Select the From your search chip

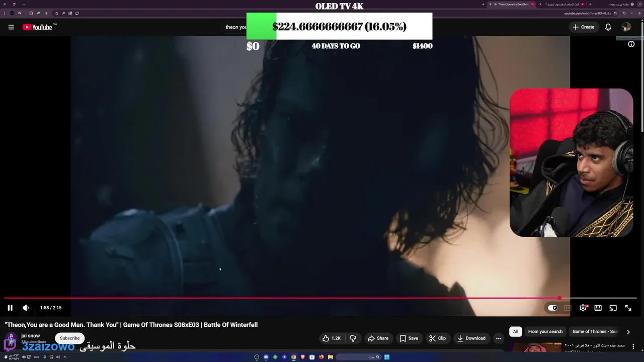click(x=545, y=332)
